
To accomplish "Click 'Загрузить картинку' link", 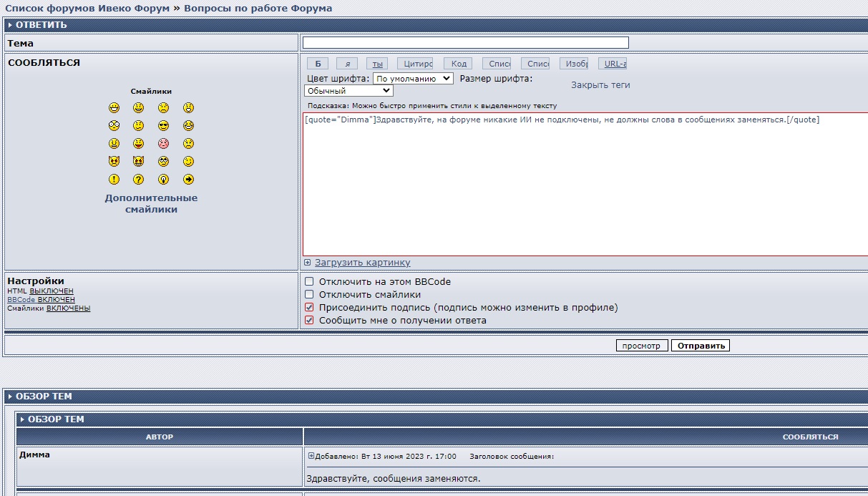I will (x=363, y=263).
